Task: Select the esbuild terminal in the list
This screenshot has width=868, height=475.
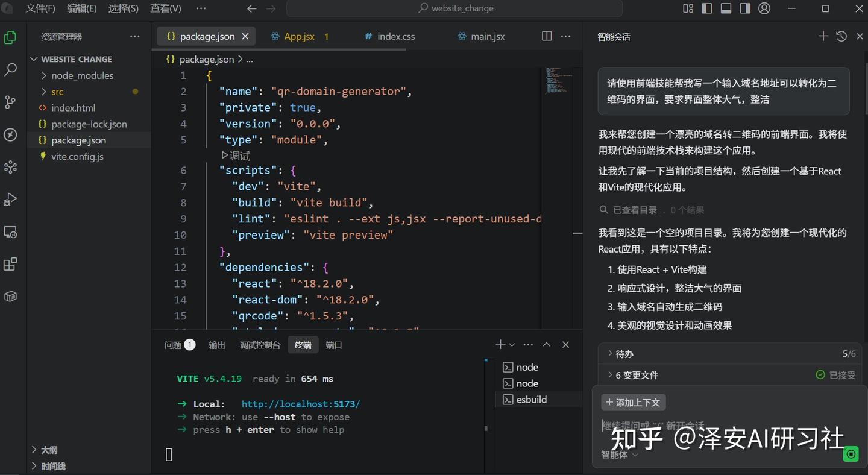Action: tap(531, 399)
